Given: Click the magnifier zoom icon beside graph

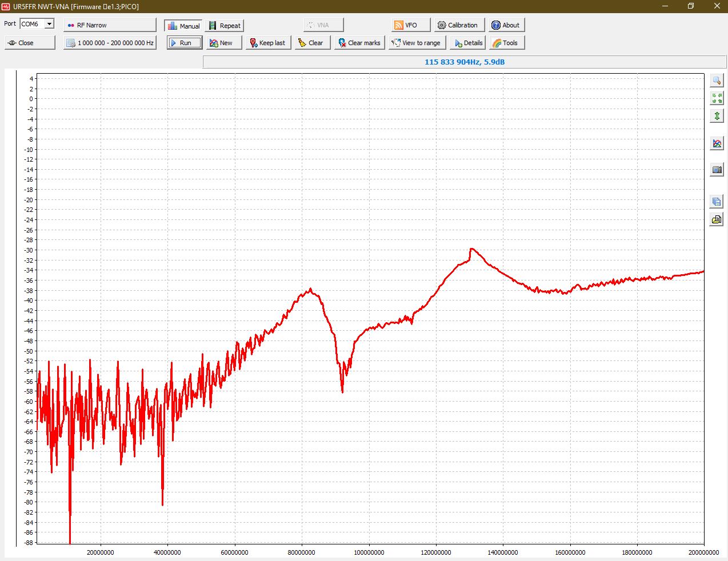Looking at the screenshot, I should tap(717, 81).
